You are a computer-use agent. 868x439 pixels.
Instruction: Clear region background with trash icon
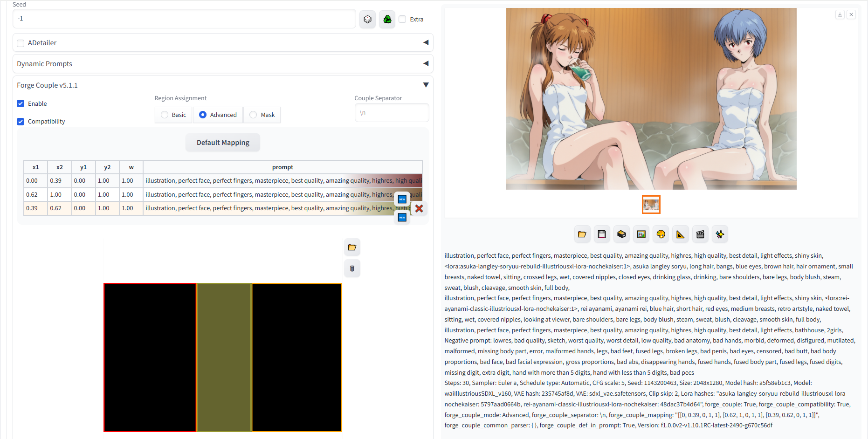[352, 268]
